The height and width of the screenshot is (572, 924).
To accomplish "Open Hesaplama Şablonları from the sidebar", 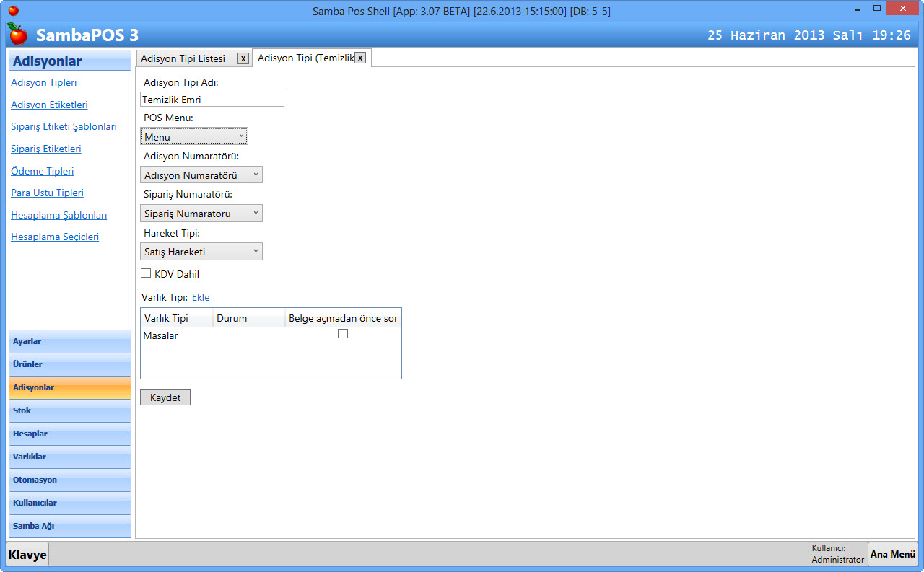I will pos(58,215).
